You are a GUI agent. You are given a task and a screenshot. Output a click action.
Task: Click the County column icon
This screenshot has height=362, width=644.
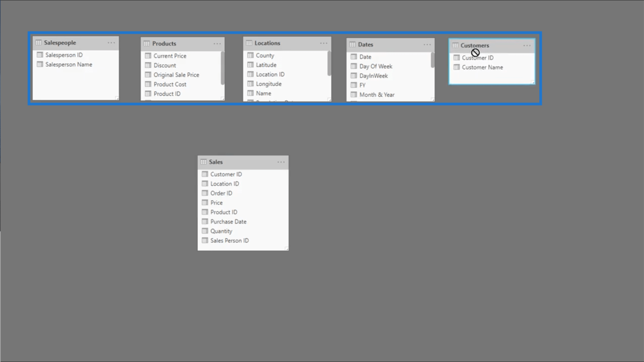click(x=250, y=56)
